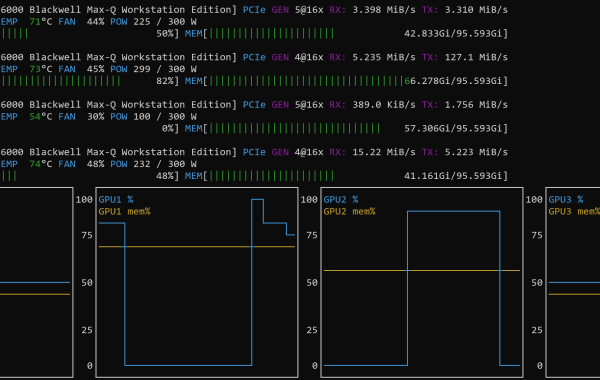The image size is (600, 380).
Task: Click the blue GPU2 % plateau line
Action: (454, 211)
